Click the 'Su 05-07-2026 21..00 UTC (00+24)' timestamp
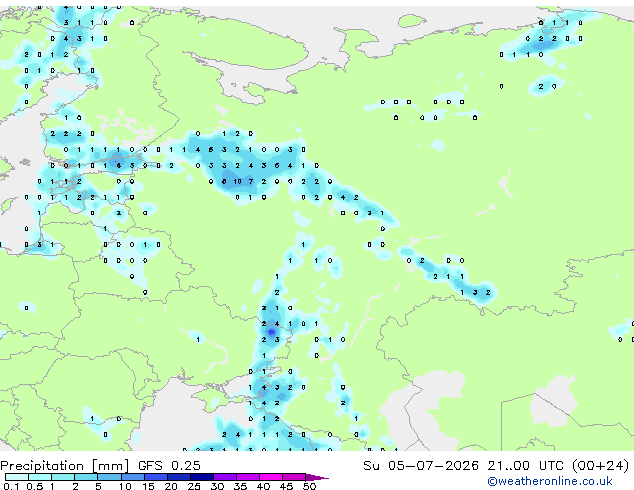The height and width of the screenshot is (490, 634). [x=496, y=466]
